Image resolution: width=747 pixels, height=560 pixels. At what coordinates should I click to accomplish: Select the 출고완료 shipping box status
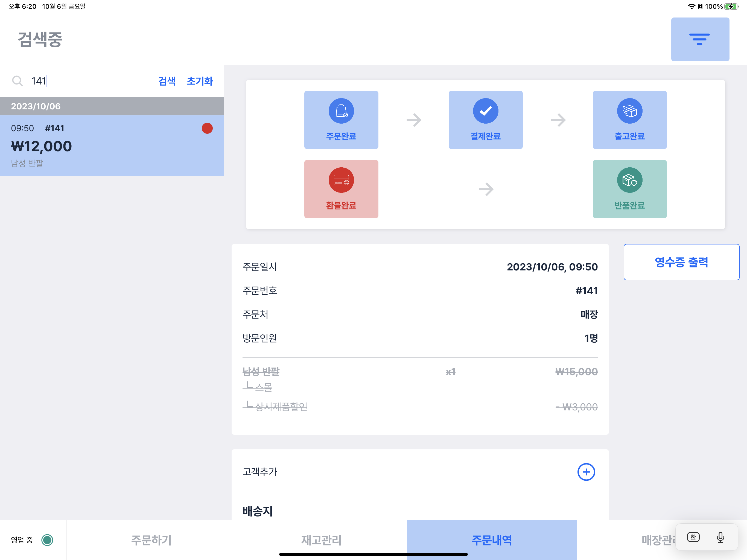[x=629, y=119]
